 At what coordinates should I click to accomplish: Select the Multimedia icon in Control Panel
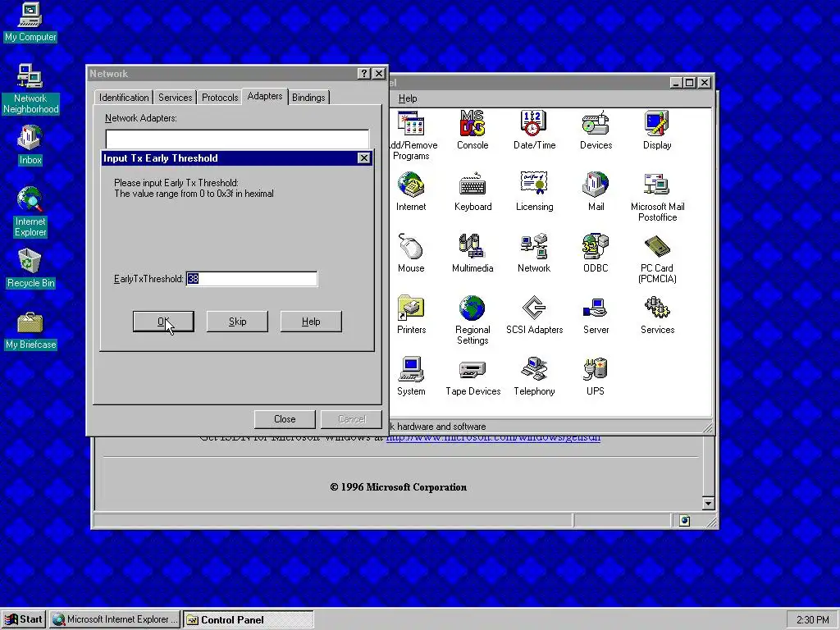point(472,253)
